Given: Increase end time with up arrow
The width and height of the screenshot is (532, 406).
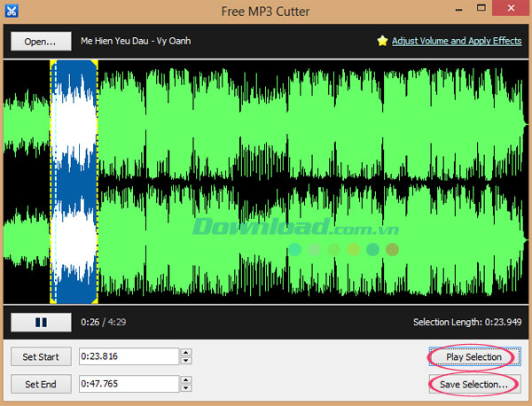Looking at the screenshot, I should [186, 380].
